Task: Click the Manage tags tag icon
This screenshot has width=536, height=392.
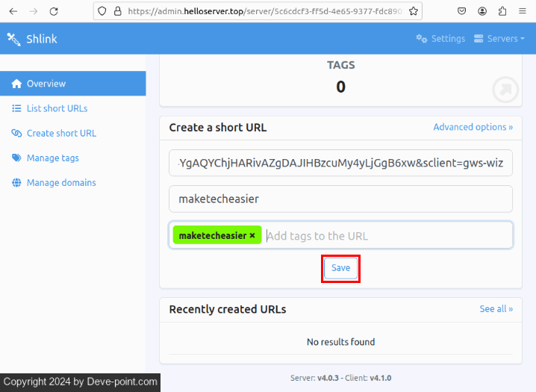Action: [x=16, y=158]
